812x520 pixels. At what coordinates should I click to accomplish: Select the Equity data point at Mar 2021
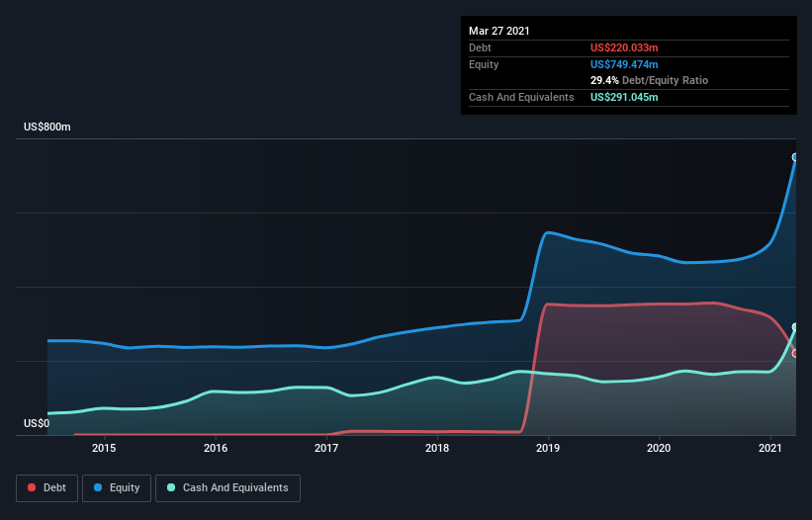pyautogui.click(x=795, y=157)
